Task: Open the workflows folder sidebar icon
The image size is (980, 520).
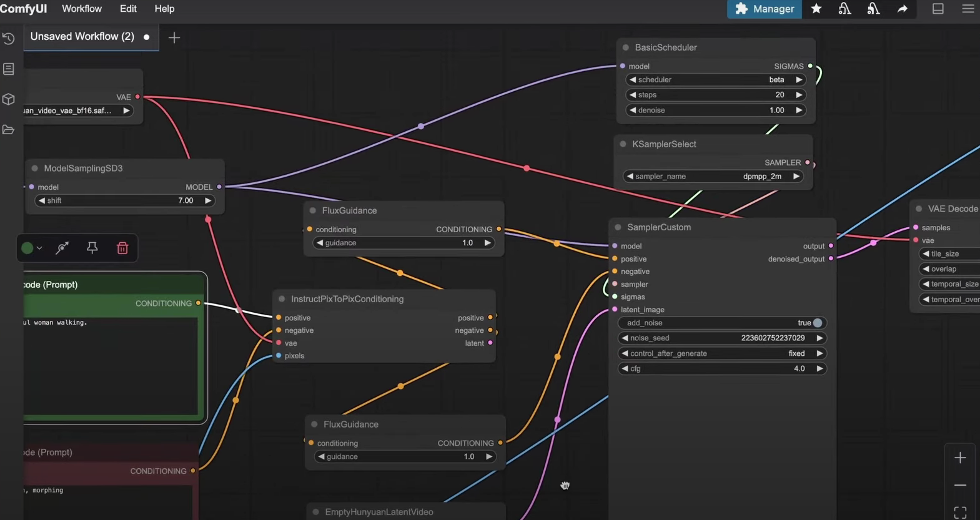Action: (x=9, y=130)
